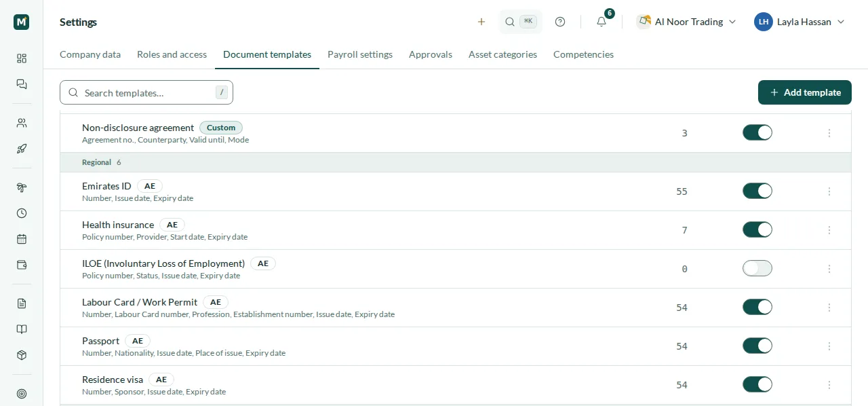Open the people icon in sidebar

(22, 123)
